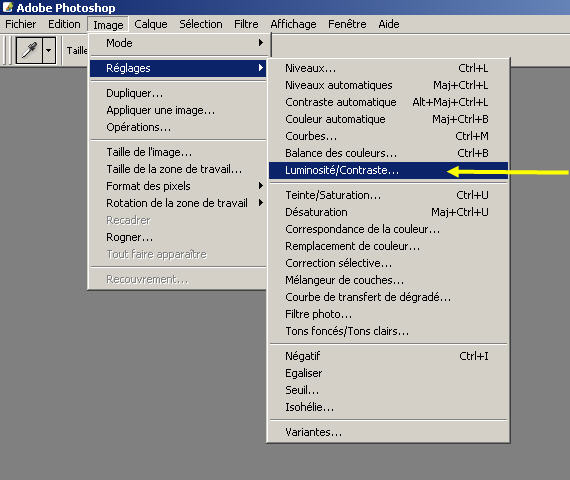
Task: Select the Eyedropper tool icon
Action: point(29,50)
